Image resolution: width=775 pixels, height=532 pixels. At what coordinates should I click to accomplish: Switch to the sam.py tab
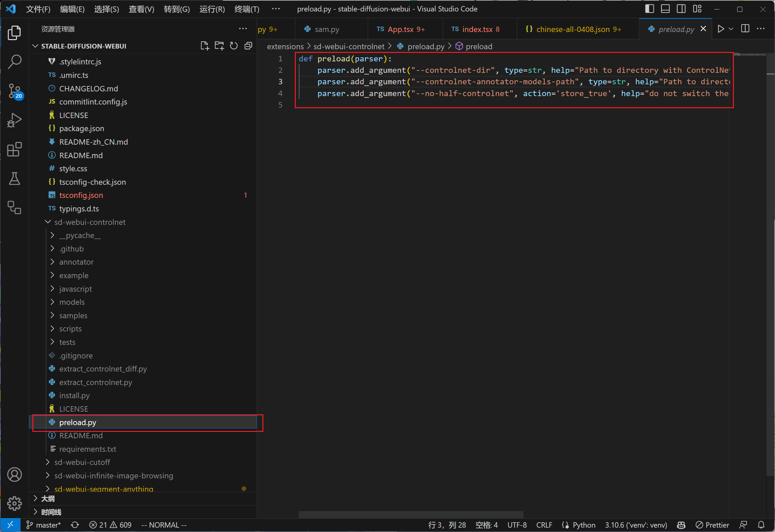tap(326, 29)
